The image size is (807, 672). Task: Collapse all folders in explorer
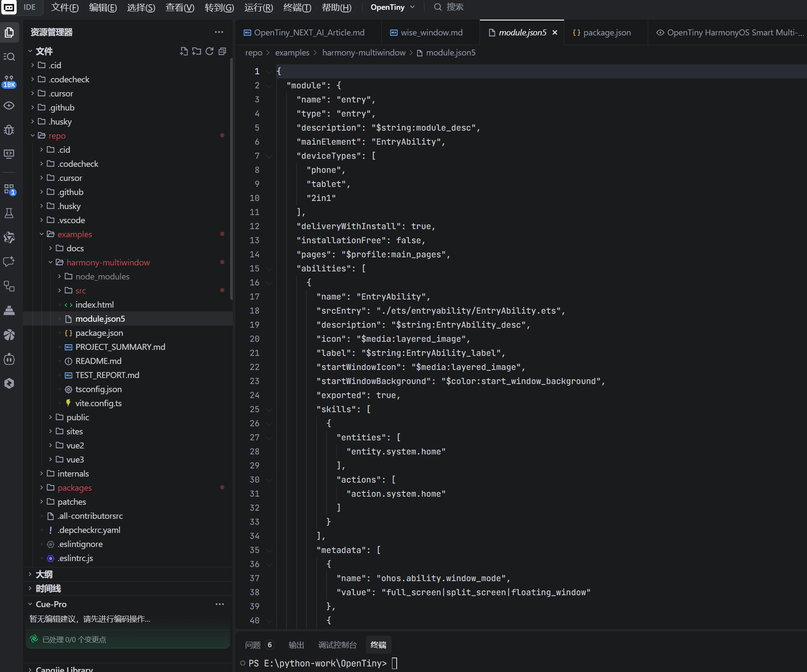(x=222, y=51)
